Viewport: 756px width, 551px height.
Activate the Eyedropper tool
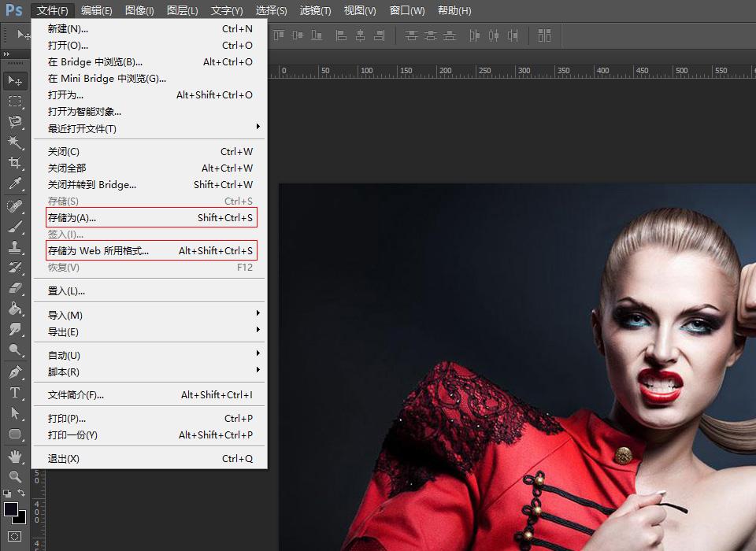pos(15,184)
